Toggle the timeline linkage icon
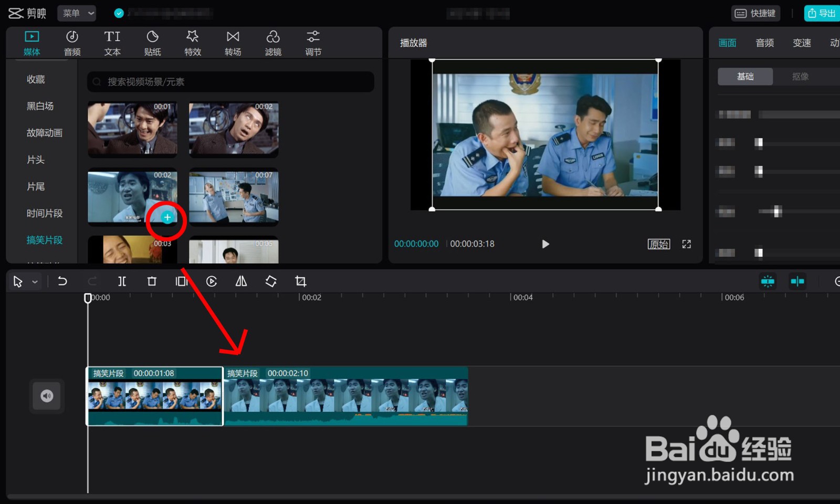 pos(797,282)
